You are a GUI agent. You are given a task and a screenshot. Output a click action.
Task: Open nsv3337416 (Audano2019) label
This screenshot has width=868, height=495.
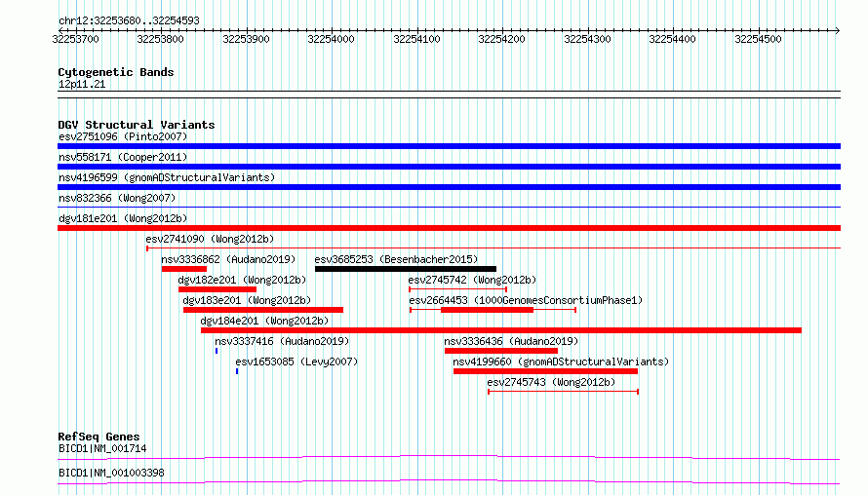pyautogui.click(x=282, y=341)
